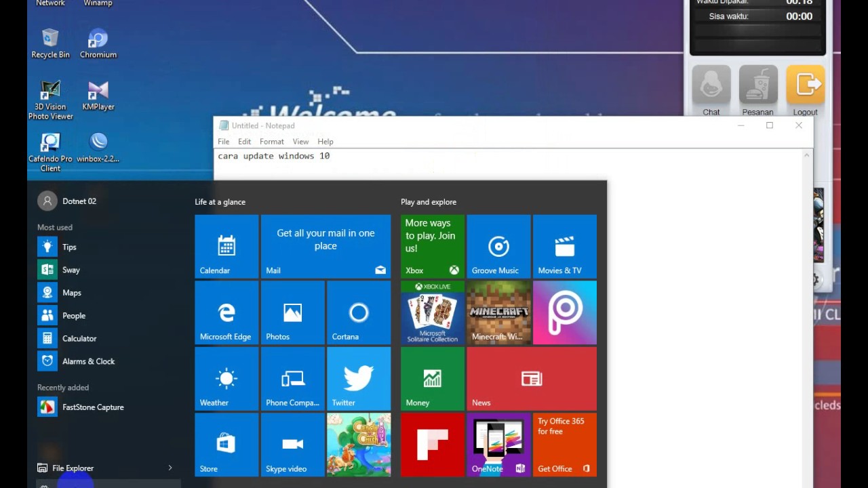868x488 pixels.
Task: Select 3D Vision Photo Viewer desktop icon
Action: click(x=50, y=100)
